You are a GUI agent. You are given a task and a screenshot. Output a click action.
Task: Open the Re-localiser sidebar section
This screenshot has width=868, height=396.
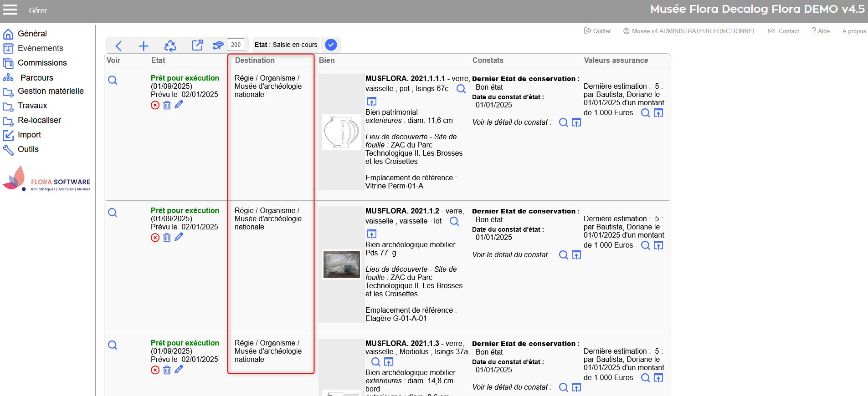(x=39, y=120)
